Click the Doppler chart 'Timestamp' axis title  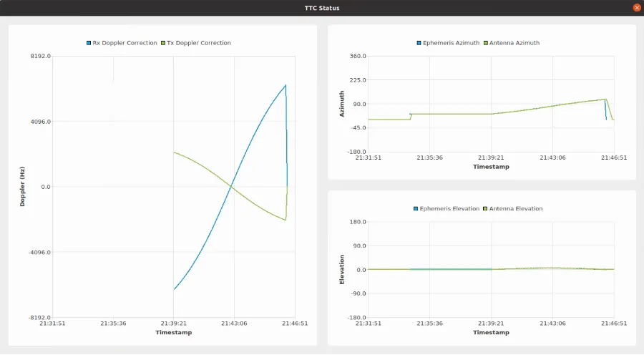[174, 332]
